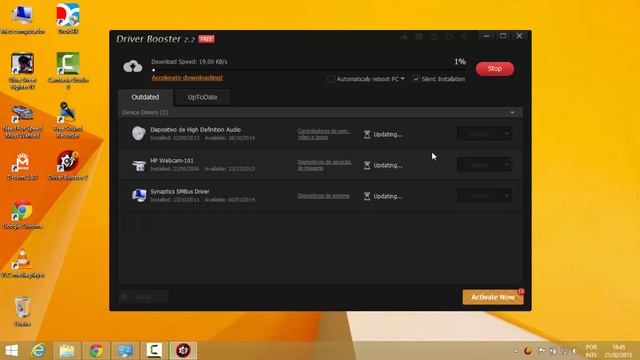Viewport: 640px width, 360px height.
Task: Open the Windows Start button
Action: coord(11,351)
